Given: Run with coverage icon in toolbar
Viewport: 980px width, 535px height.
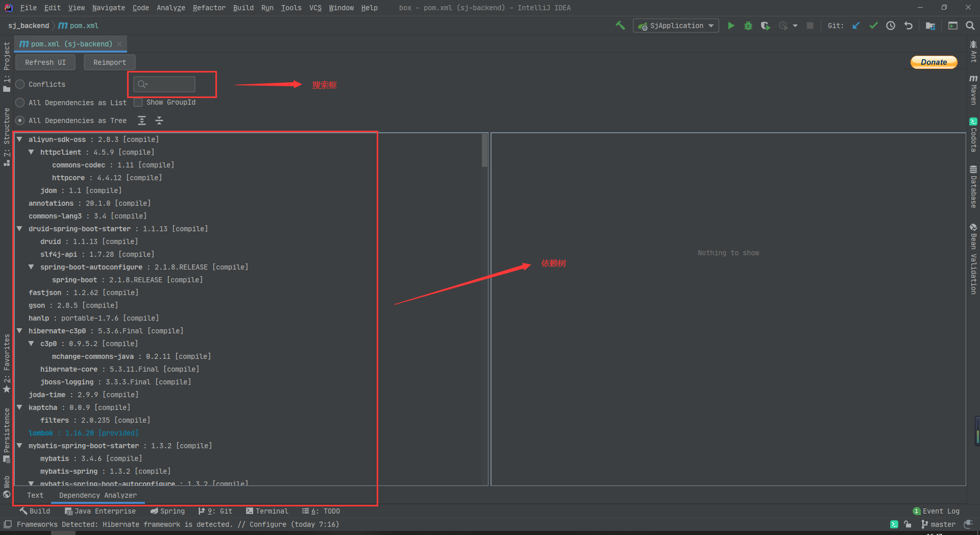Looking at the screenshot, I should click(x=765, y=26).
